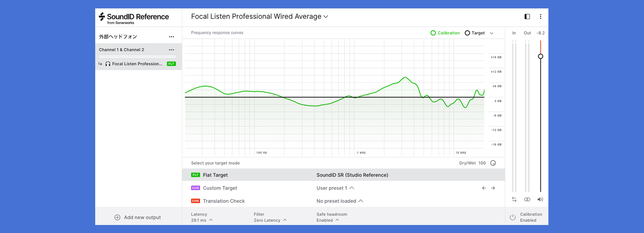Open Channel 1 & Channel 2 more options
The width and height of the screenshot is (644, 233).
coord(171,50)
